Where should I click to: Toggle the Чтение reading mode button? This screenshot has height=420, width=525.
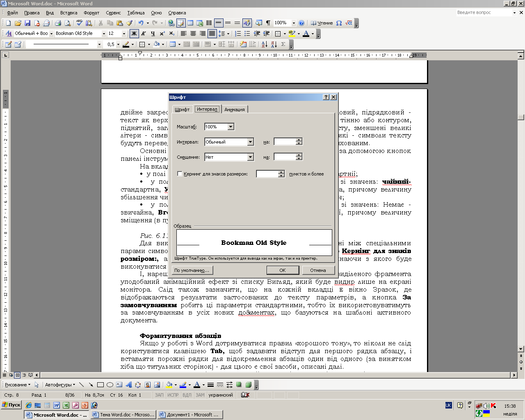[x=322, y=23]
